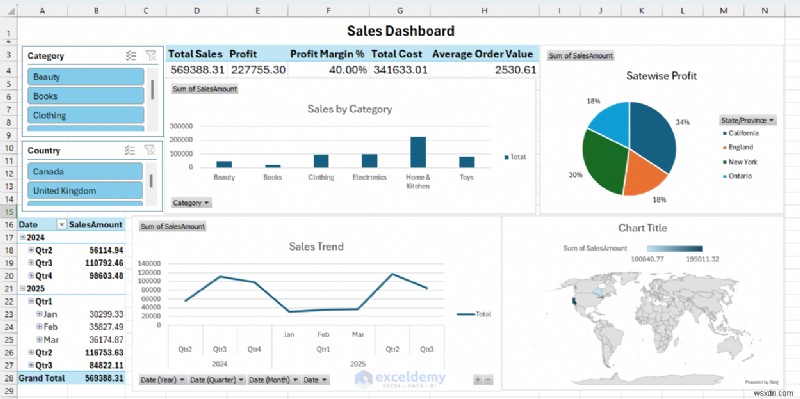
Task: Select Toys bar in chart
Action: tap(466, 162)
